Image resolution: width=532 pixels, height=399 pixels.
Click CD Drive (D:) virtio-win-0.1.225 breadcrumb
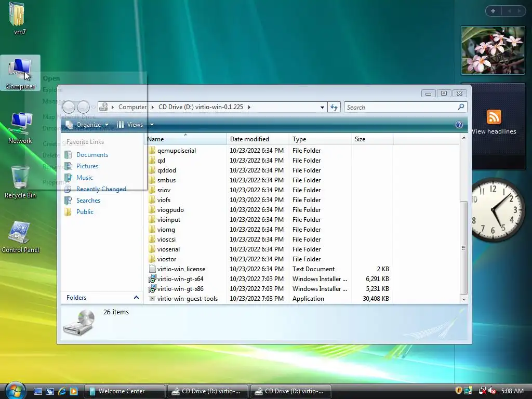(x=201, y=107)
